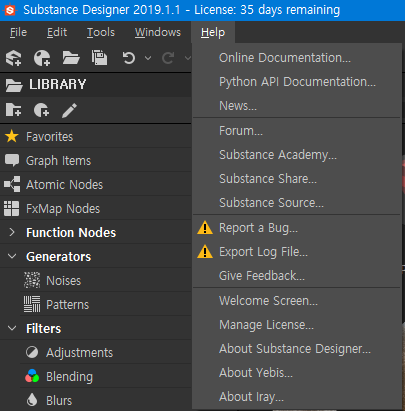Click the Save all toolbar icon
405x411 pixels.
(99, 58)
